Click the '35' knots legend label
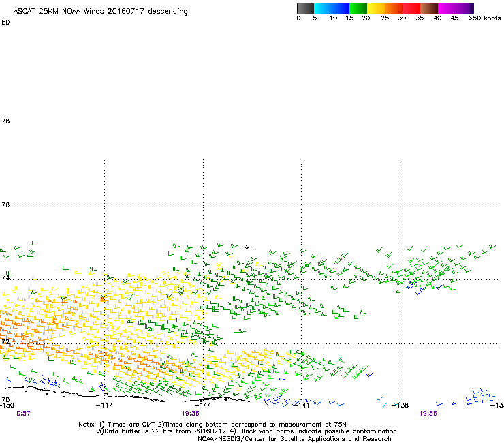The width and height of the screenshot is (504, 443). click(420, 18)
